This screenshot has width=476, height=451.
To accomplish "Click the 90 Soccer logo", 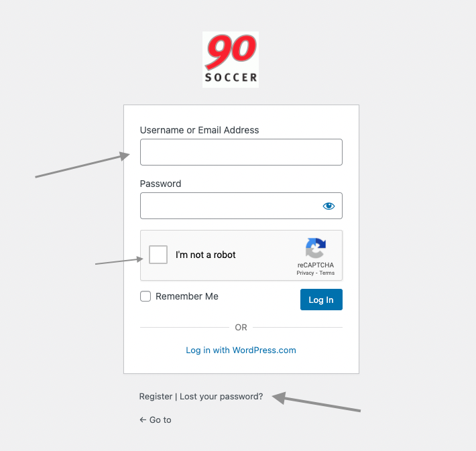I will click(x=231, y=60).
